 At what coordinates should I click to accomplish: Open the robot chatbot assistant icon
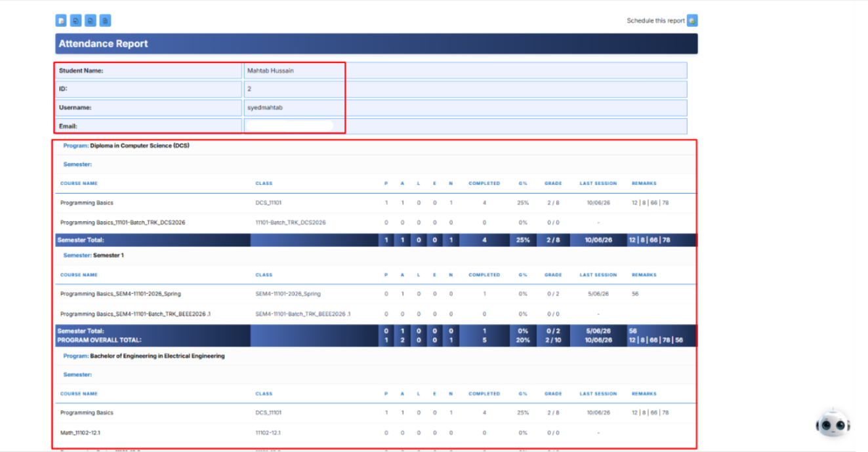(x=833, y=424)
